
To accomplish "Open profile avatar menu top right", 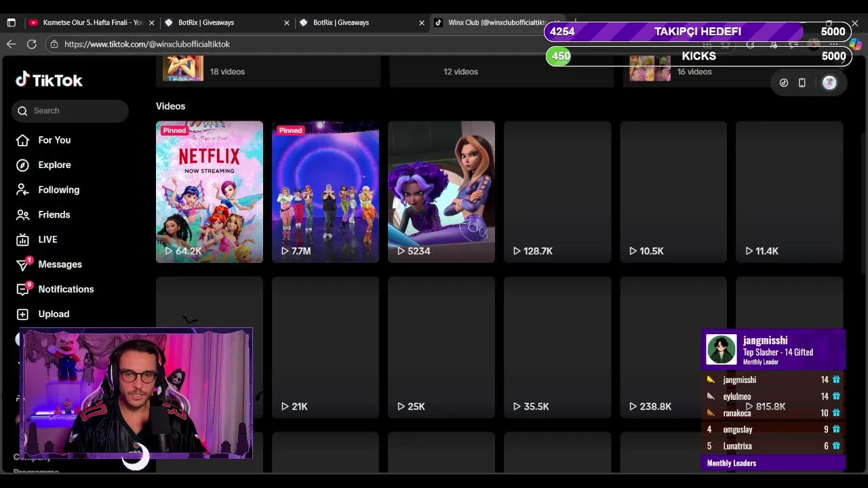I will coord(829,83).
